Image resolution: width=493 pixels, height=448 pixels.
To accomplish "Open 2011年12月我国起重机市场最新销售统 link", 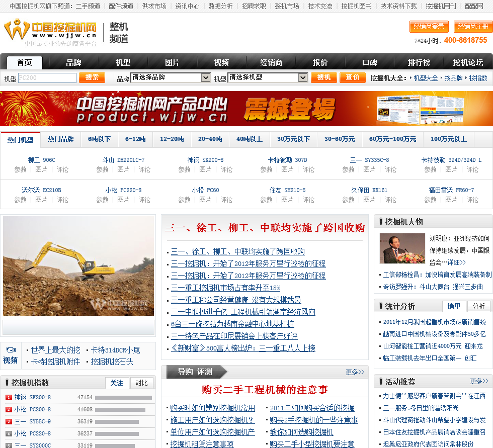I will pos(434,322).
